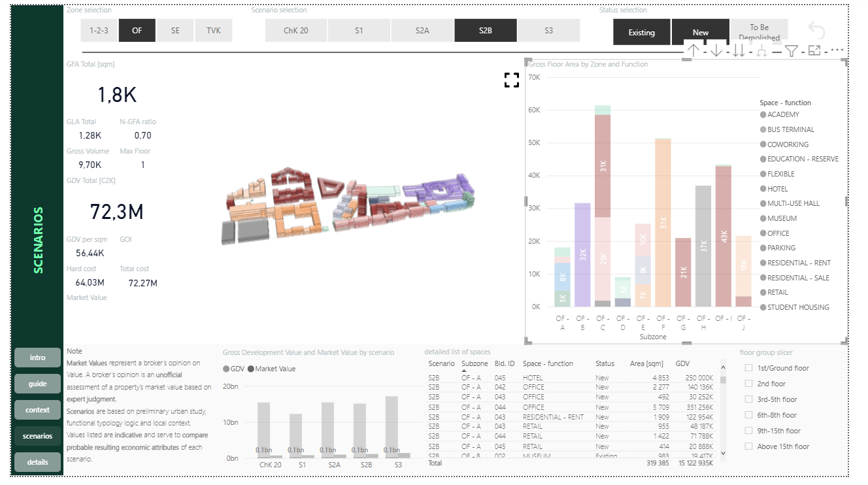Choose scenario ChK 20
Screen dimensions: 868x485
click(296, 30)
